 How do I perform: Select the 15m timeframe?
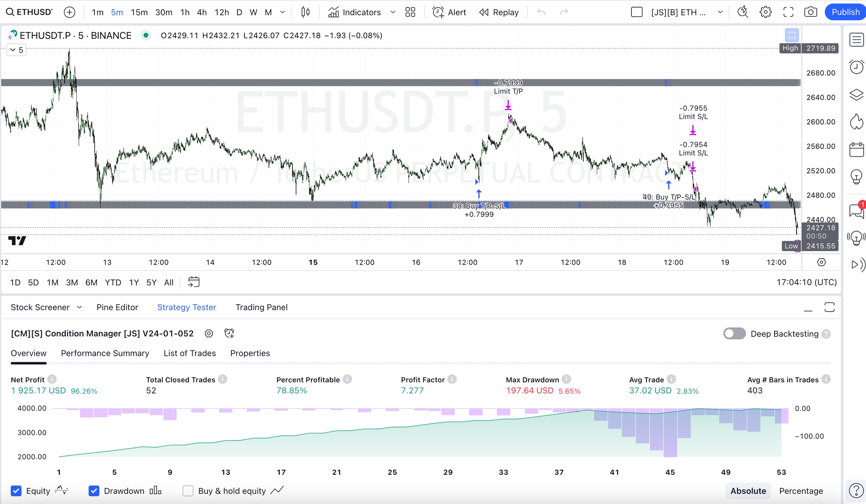139,12
